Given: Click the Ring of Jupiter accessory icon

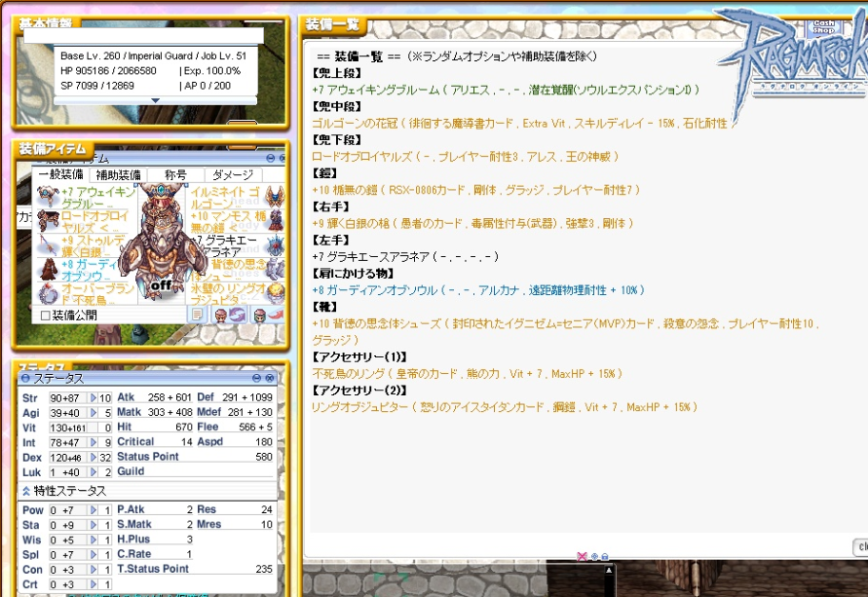Looking at the screenshot, I should [274, 292].
